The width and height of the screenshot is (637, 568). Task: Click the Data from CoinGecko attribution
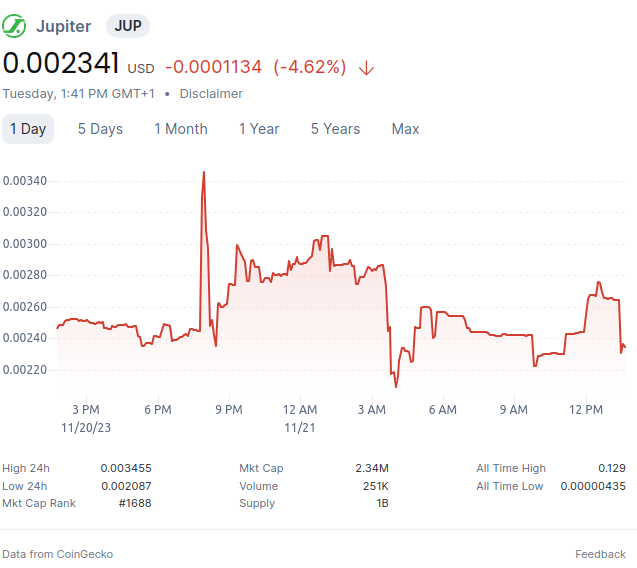click(x=58, y=554)
